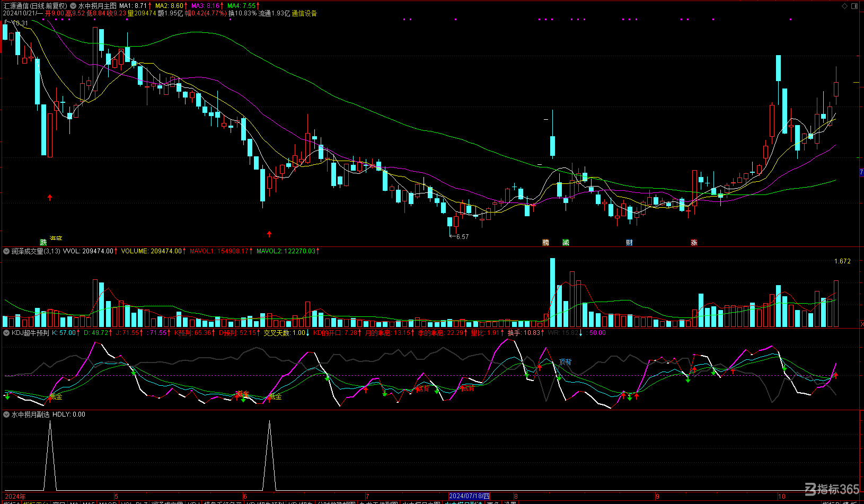Click the 通信设备 sector link
The image size is (864, 504).
304,13
